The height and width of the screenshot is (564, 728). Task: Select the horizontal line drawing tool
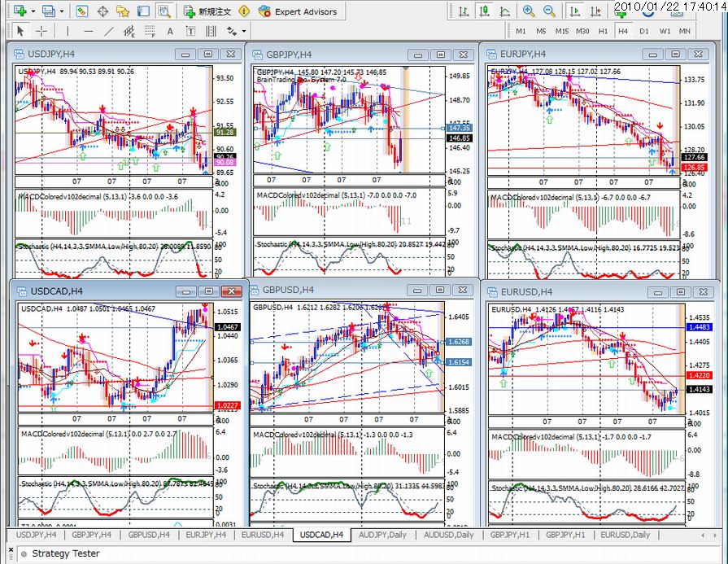click(x=89, y=31)
